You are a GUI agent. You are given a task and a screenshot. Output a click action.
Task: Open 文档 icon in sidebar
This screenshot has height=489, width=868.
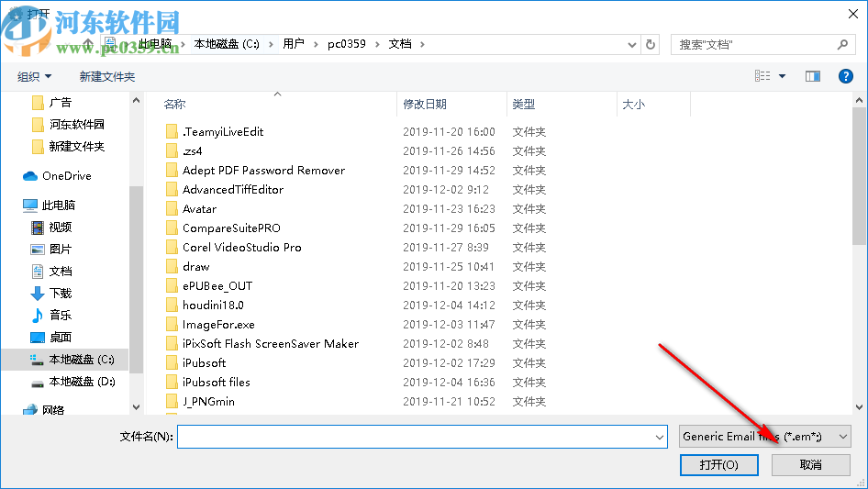(37, 272)
